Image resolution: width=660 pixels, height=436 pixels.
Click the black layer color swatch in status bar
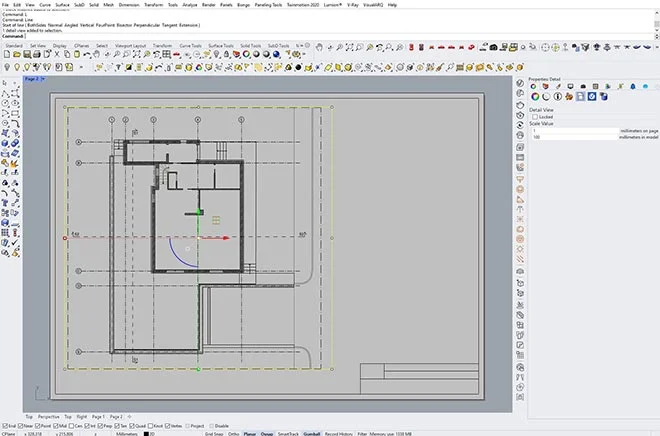tap(146, 433)
